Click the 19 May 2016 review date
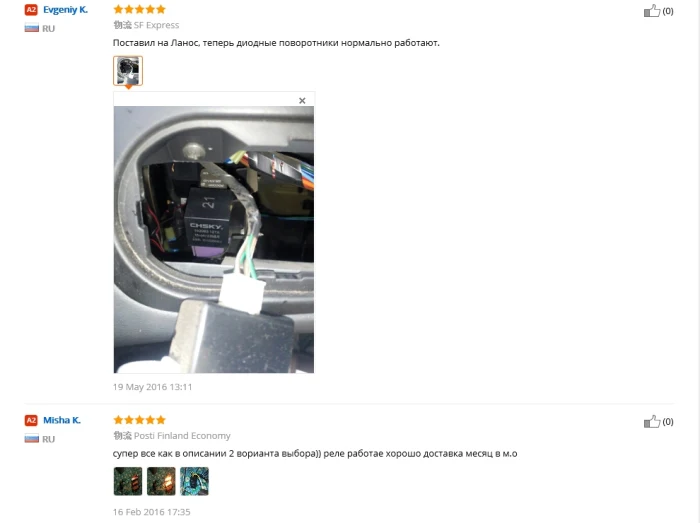Image resolution: width=700 pixels, height=523 pixels. point(152,387)
